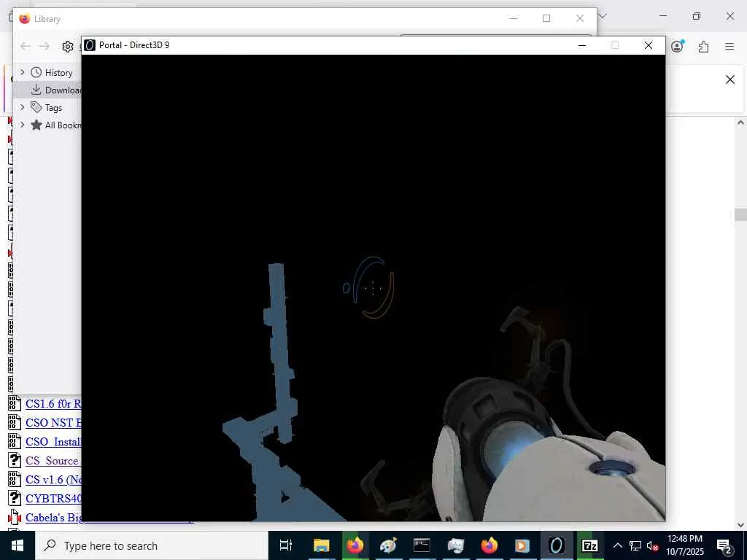The image size is (747, 560).
Task: Click the 'Type here to search' box
Action: point(152,545)
